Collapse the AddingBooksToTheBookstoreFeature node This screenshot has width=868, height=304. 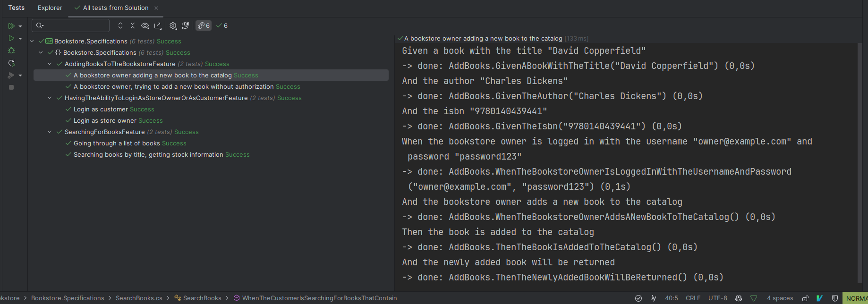50,64
